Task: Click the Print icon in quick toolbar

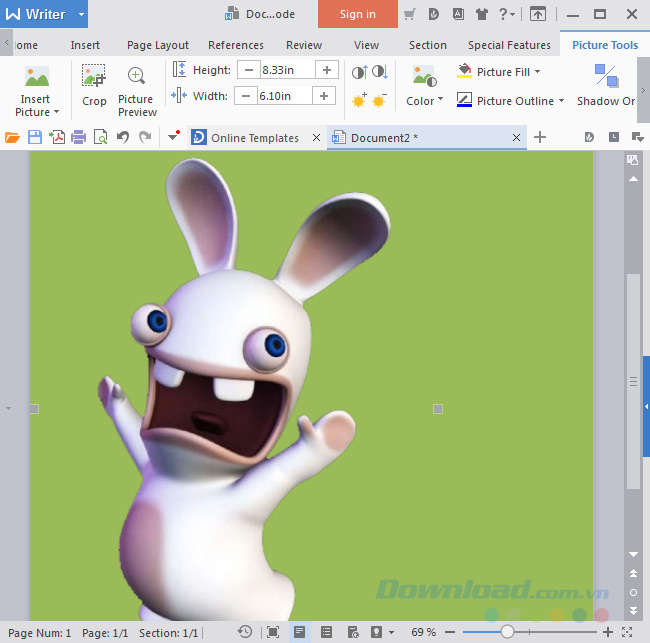Action: (78, 138)
